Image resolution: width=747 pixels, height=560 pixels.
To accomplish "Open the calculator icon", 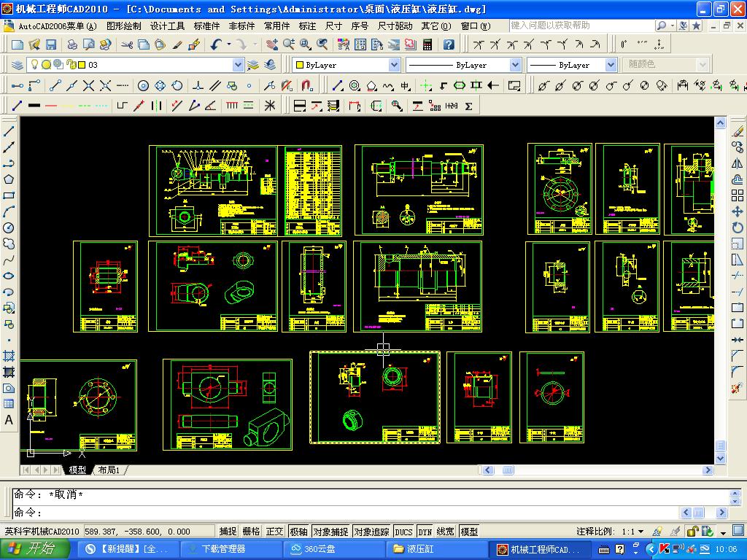I will coord(427,44).
